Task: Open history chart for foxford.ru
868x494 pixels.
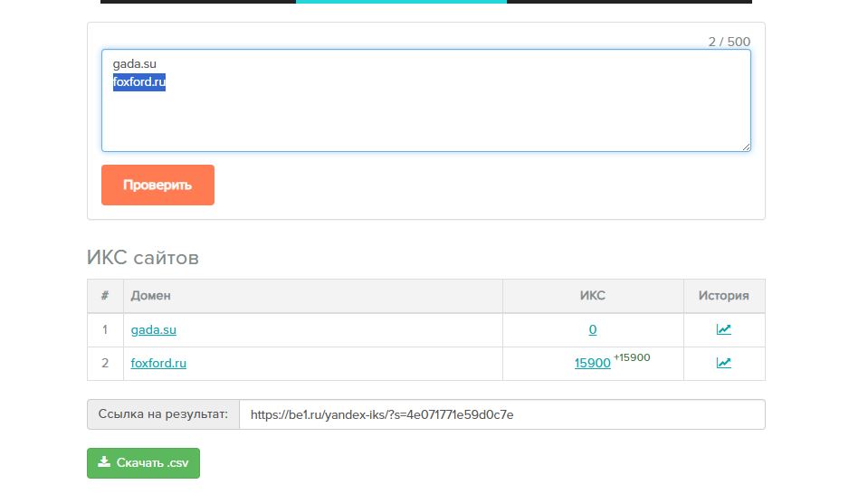Action: pos(723,364)
